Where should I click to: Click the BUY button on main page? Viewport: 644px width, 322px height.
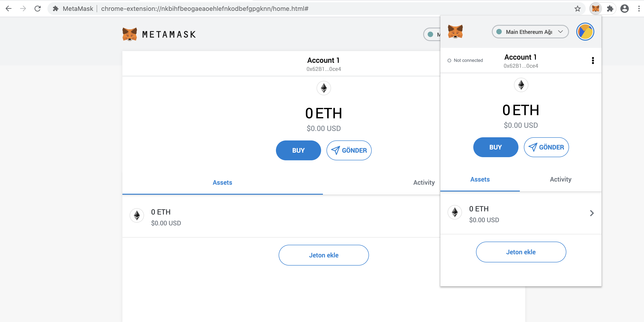298,150
